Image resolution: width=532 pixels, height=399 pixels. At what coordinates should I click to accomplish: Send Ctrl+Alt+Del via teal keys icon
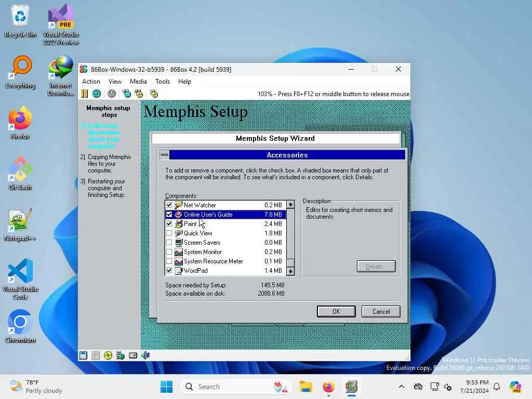tap(127, 94)
